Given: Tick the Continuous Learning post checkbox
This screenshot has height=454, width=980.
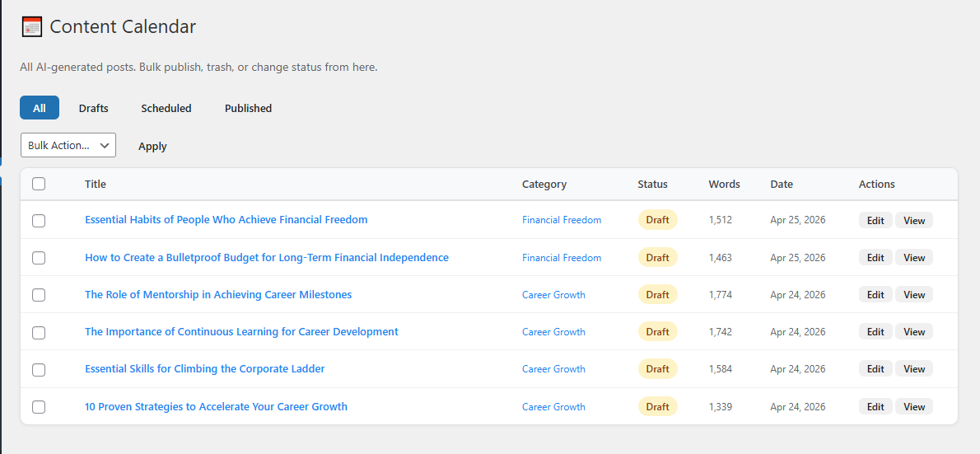Looking at the screenshot, I should point(39,332).
